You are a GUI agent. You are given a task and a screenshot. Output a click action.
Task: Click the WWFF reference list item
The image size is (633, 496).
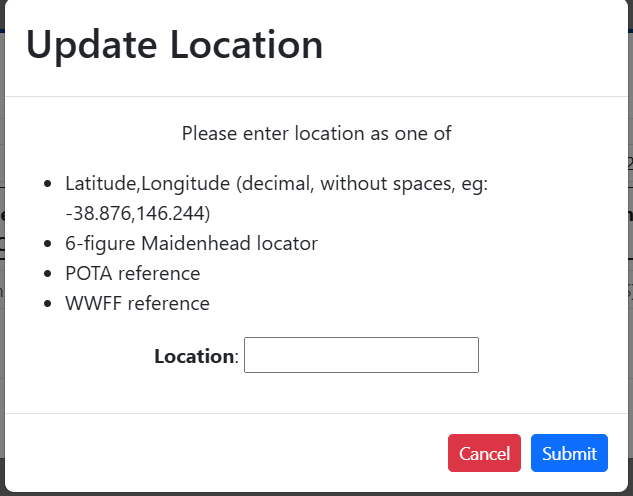[137, 304]
